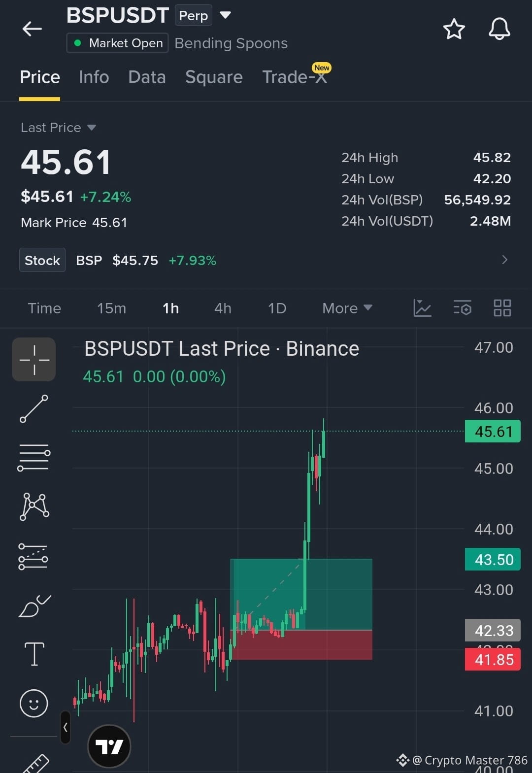Click the +7.24% price change text
The image size is (532, 773).
pyautogui.click(x=105, y=197)
